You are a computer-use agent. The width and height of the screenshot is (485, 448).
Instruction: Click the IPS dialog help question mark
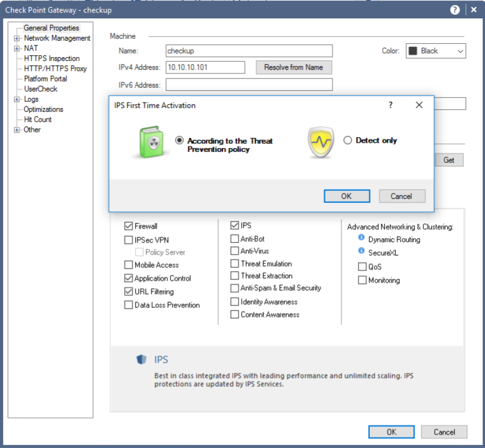pyautogui.click(x=391, y=105)
